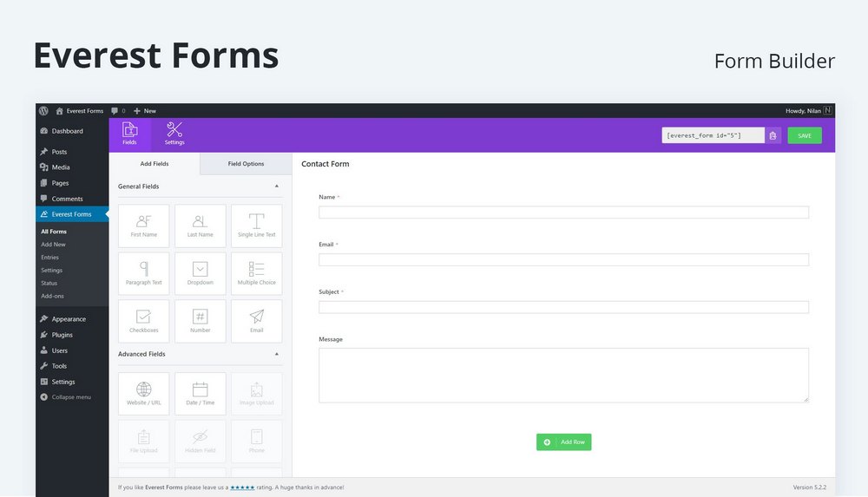Open the Howdy, Nilan user avatar
868x497 pixels.
827,111
